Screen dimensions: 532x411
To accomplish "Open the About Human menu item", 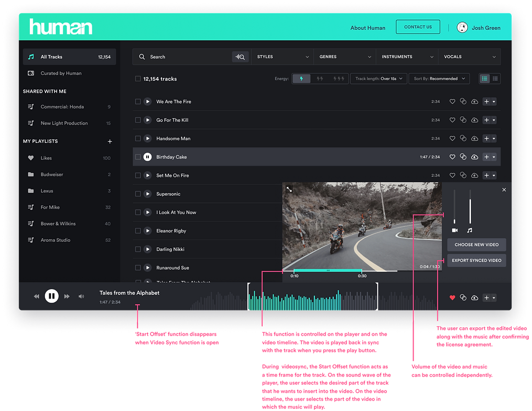I will 367,28.
